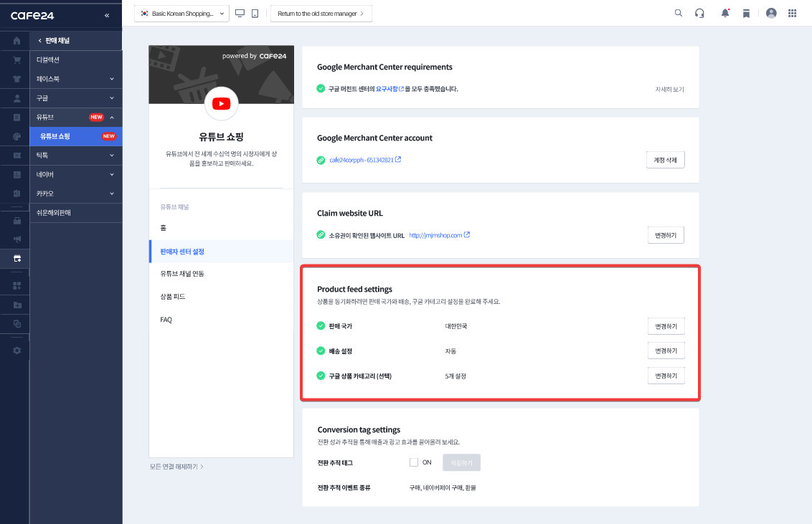
Task: Select 유튜브 쇼핑 submenu item
Action: pos(76,137)
